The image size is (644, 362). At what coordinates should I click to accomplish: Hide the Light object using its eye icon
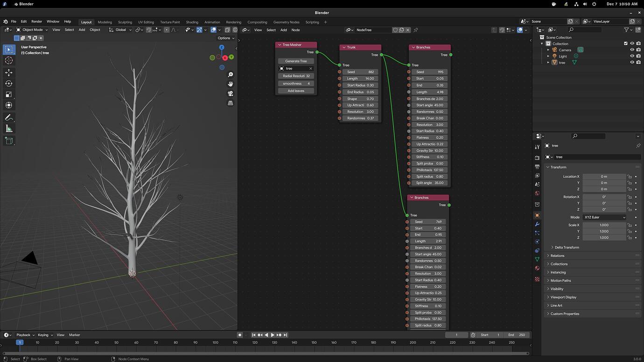632,56
